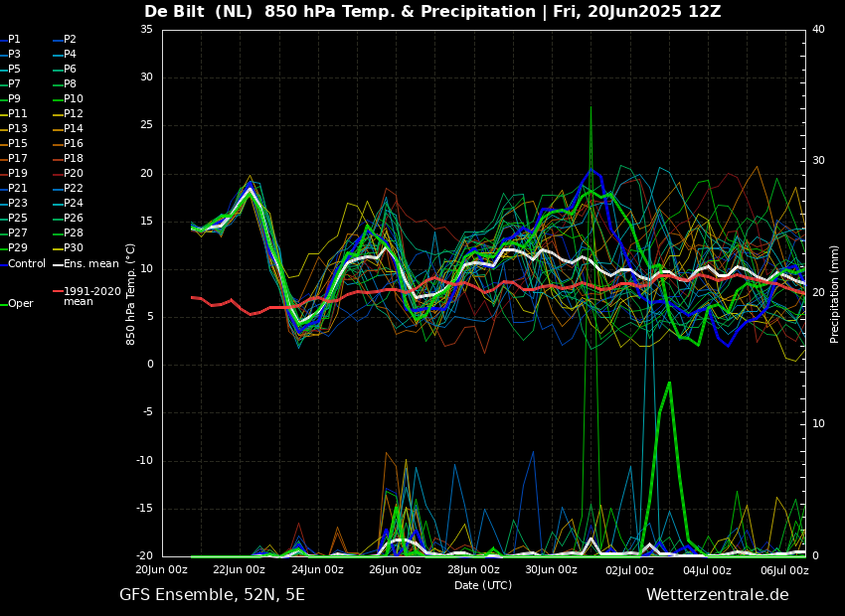This screenshot has width=845, height=616.
Task: Click the '-5' temperature axis value
Action: pyautogui.click(x=149, y=413)
